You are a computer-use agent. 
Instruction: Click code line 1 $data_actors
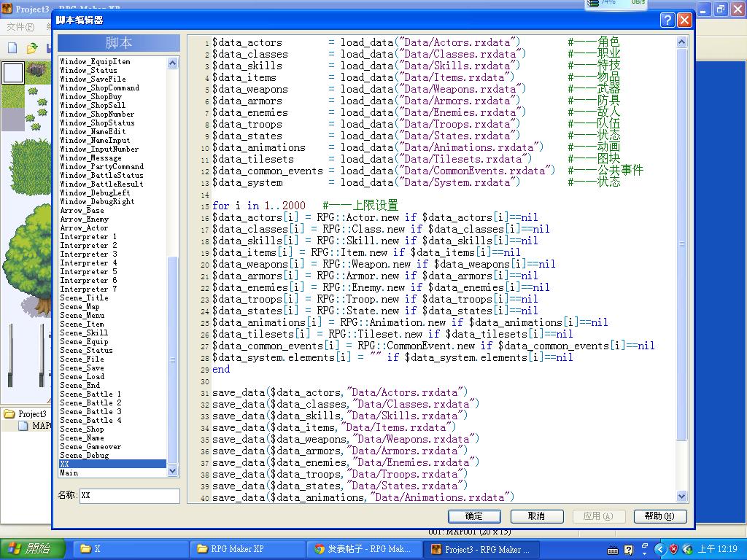pos(416,42)
